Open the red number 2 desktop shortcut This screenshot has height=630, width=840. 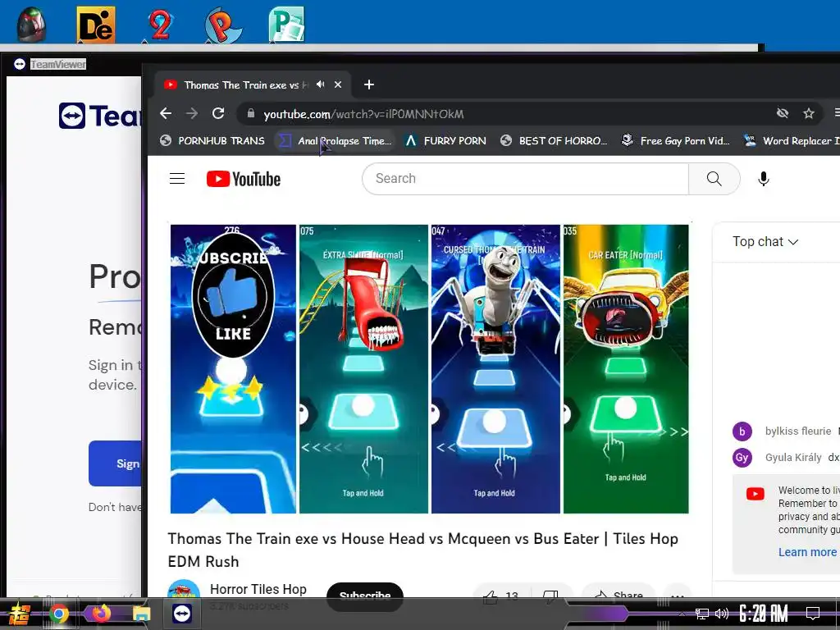(x=160, y=25)
